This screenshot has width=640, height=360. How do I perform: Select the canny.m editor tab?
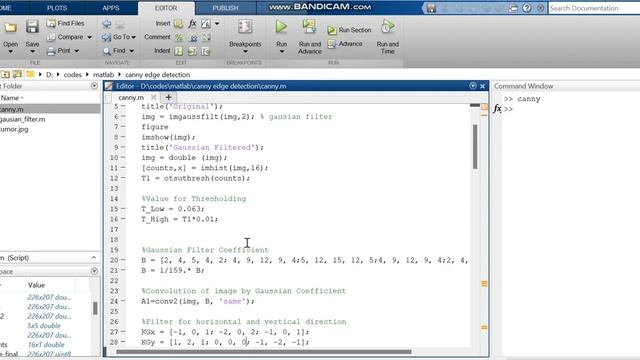click(131, 98)
